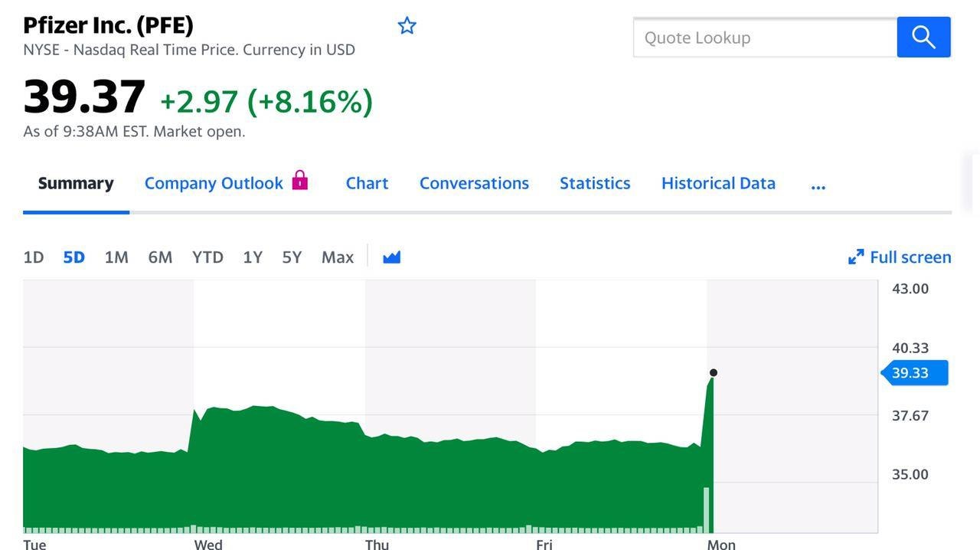Select the Max chart range
Screen dimensions: 980x550
pyautogui.click(x=338, y=257)
